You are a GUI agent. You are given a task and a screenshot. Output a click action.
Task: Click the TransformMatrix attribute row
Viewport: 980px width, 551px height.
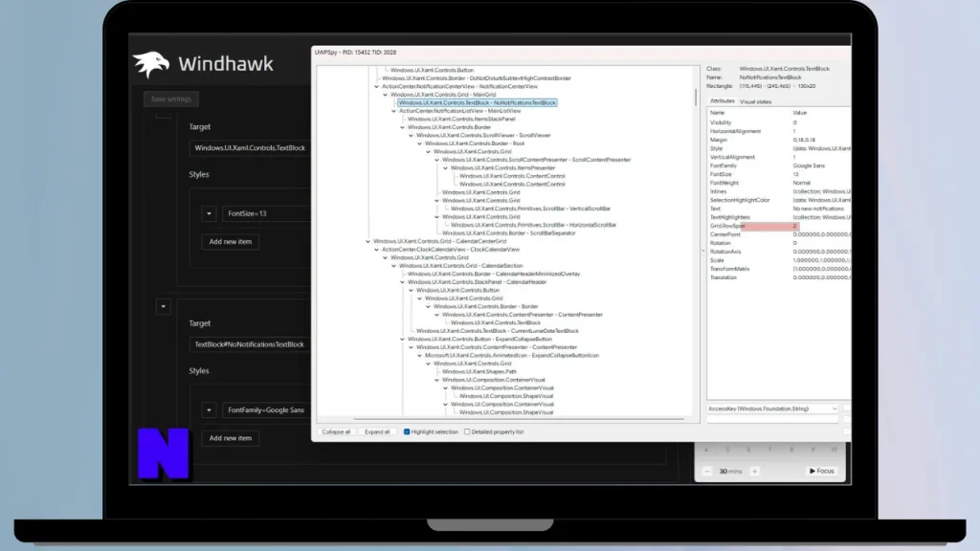coord(779,269)
